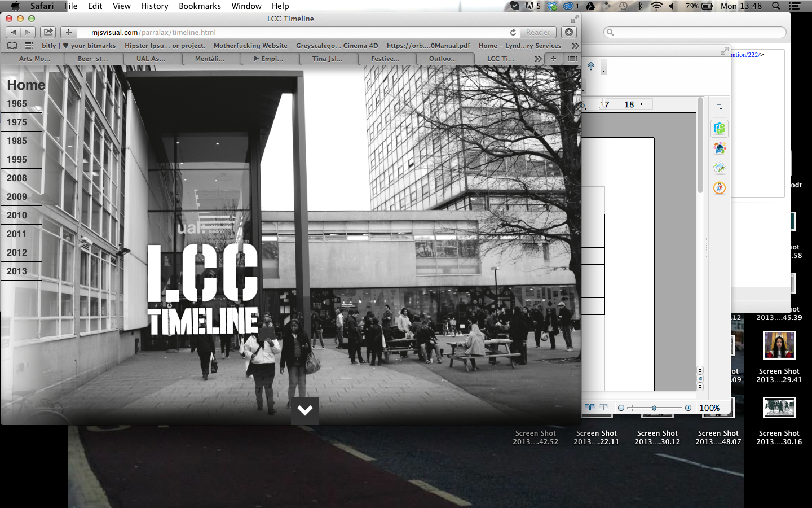
Task: Click the Share button in Safari toolbar
Action: [48, 32]
